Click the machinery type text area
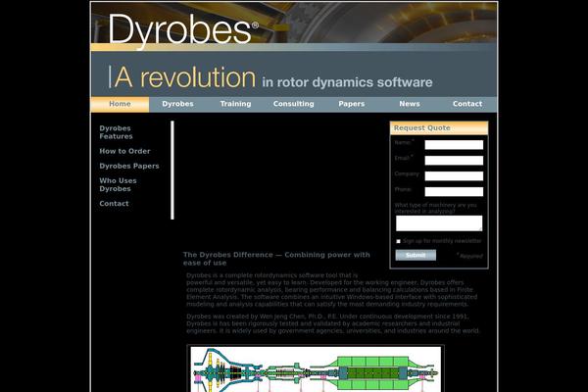The height and width of the screenshot is (392, 588). [x=439, y=223]
